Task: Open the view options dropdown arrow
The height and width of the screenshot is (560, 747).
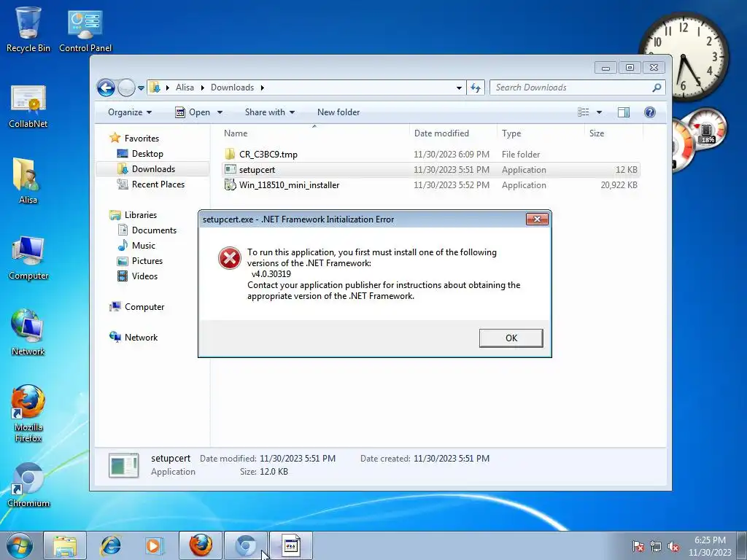Action: pyautogui.click(x=600, y=112)
